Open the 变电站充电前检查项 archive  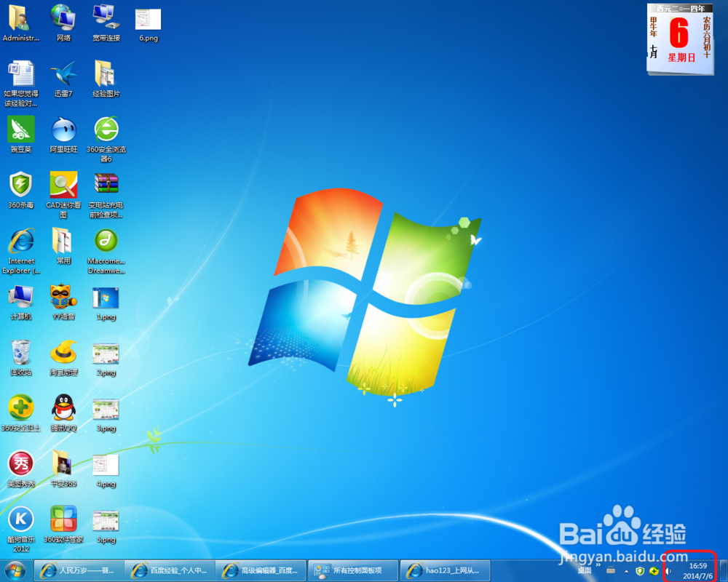coord(106,195)
